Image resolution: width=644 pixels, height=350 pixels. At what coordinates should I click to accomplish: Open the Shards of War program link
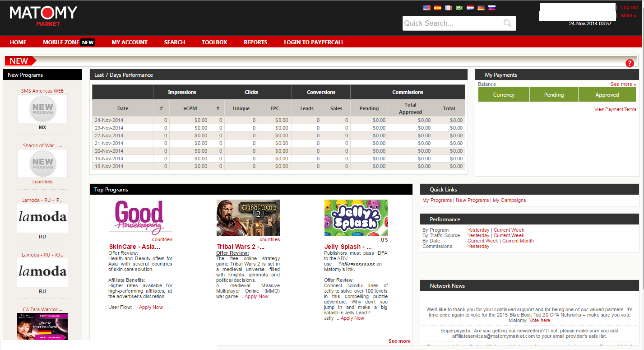tap(42, 145)
